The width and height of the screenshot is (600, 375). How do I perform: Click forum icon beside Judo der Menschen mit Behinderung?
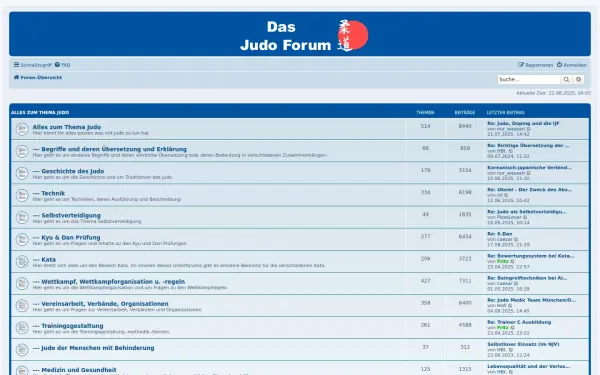click(22, 350)
